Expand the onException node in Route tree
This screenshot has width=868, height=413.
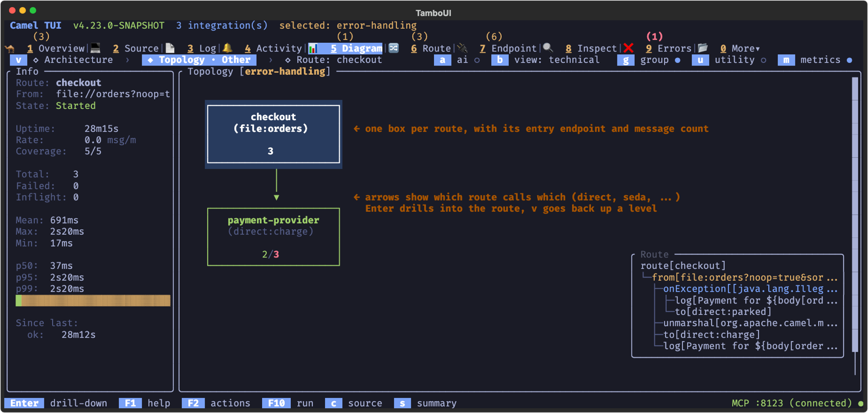tap(750, 289)
